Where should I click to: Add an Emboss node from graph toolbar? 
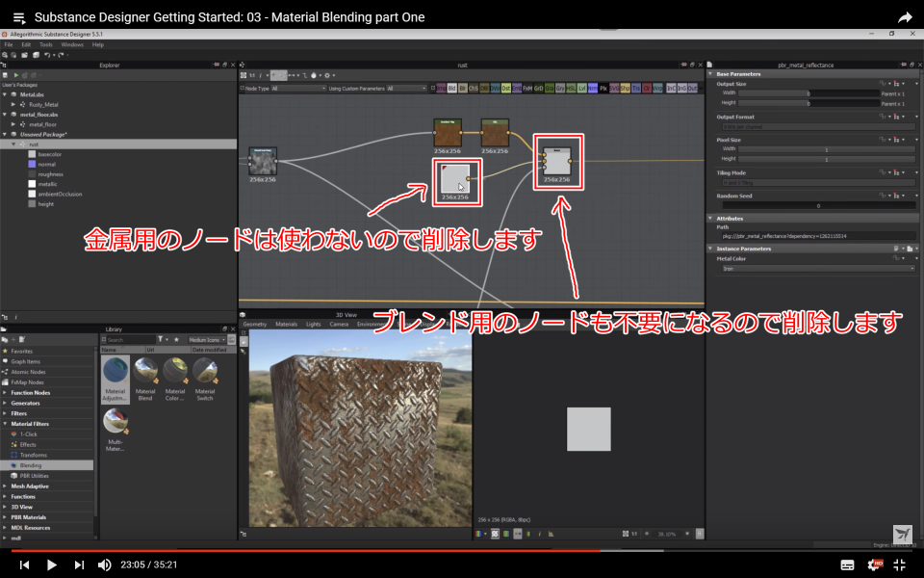click(516, 89)
